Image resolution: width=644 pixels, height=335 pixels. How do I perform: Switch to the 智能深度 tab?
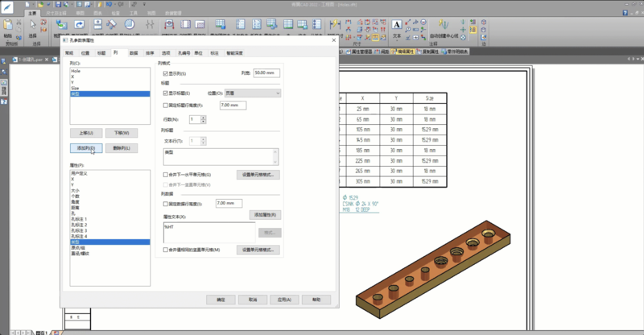click(235, 52)
